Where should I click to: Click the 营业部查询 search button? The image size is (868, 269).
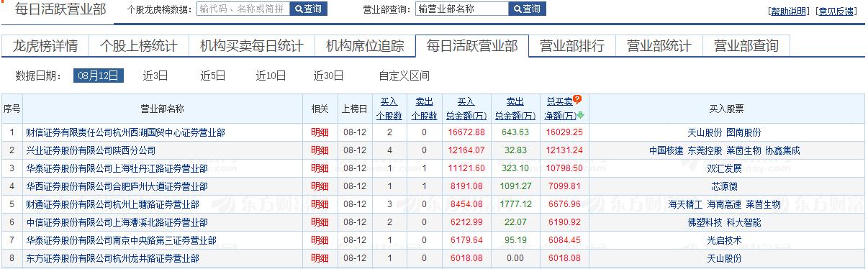(x=527, y=9)
